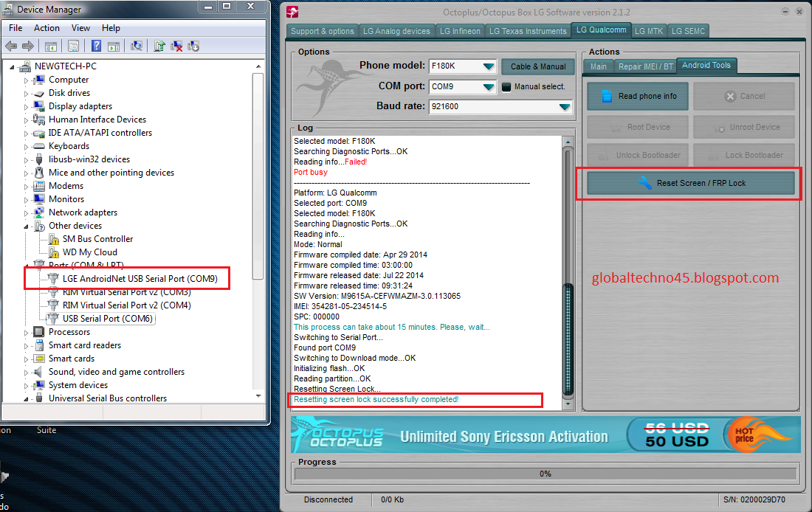Click the Smart card readers device icon
This screenshot has height=512, width=812.
point(39,345)
